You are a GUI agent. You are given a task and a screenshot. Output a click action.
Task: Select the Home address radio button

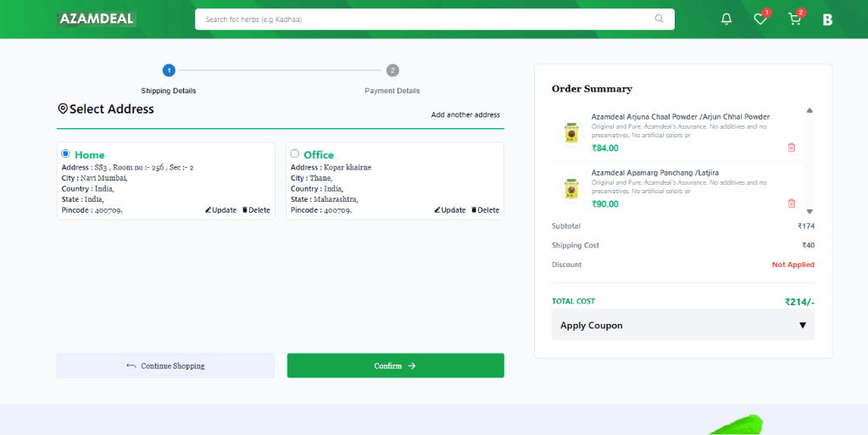coord(66,153)
